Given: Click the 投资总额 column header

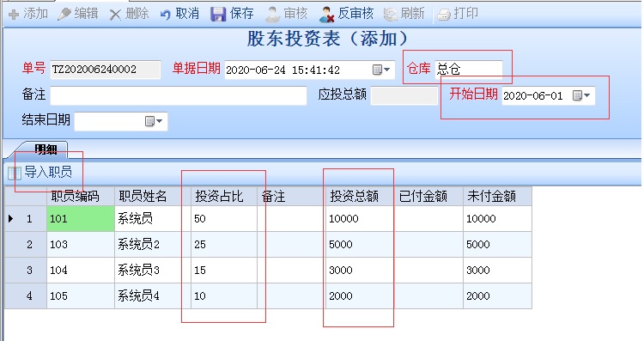Looking at the screenshot, I should (360, 197).
